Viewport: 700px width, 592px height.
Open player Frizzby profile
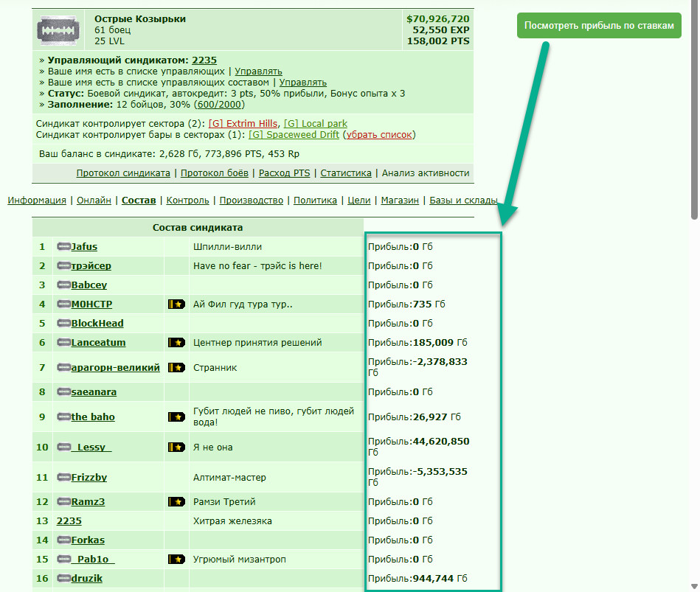89,478
